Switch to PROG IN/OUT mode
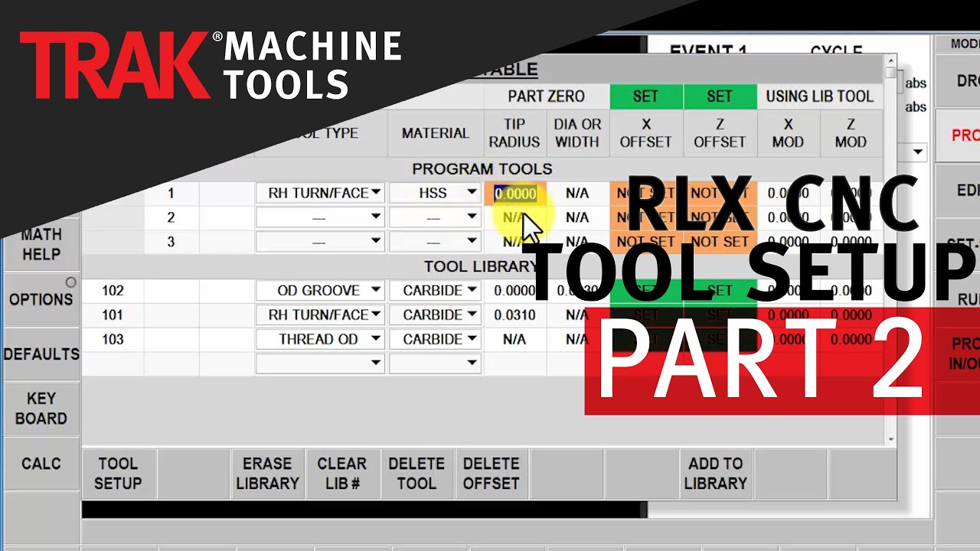 (957, 354)
